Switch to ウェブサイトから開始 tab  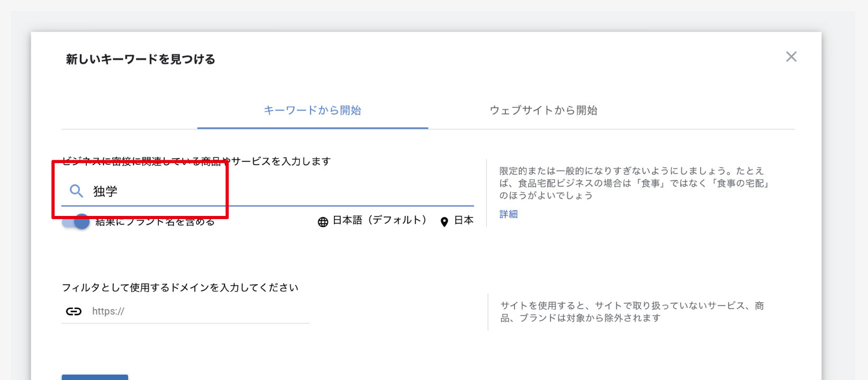[543, 111]
